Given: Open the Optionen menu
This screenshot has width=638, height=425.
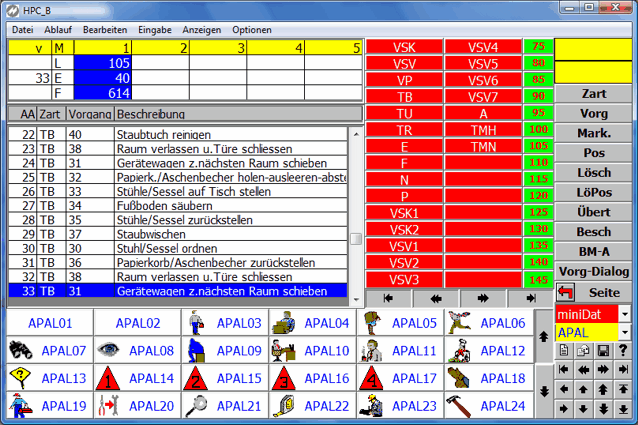Looking at the screenshot, I should (251, 30).
